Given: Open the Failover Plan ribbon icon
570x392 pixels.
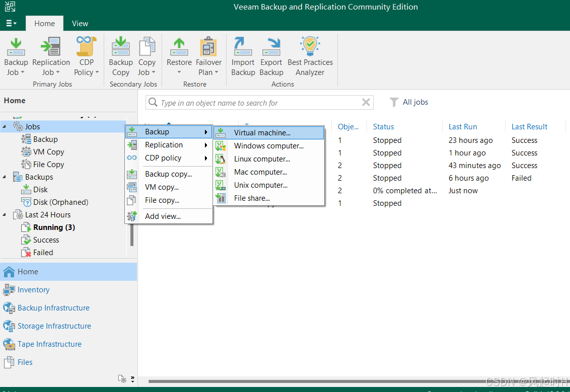Looking at the screenshot, I should tap(208, 47).
